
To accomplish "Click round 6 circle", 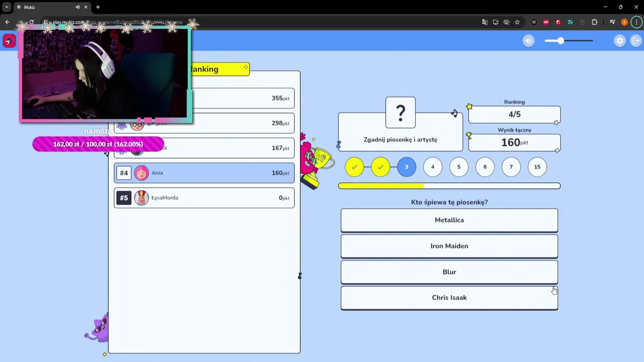I will [485, 167].
